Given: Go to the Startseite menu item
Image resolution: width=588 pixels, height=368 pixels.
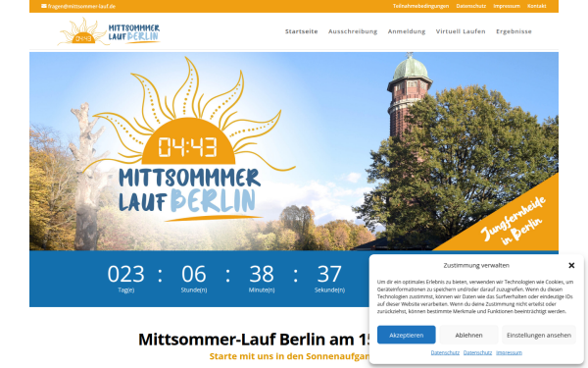Looking at the screenshot, I should (x=302, y=31).
